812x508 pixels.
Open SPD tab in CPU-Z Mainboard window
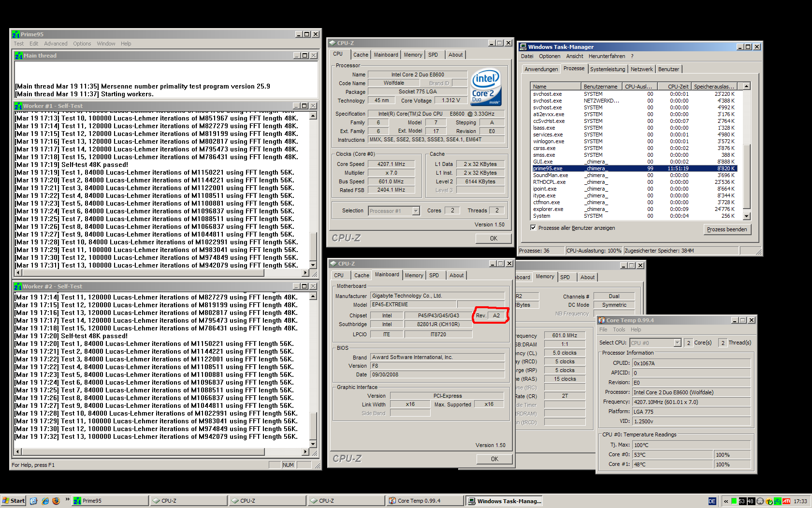(x=434, y=275)
